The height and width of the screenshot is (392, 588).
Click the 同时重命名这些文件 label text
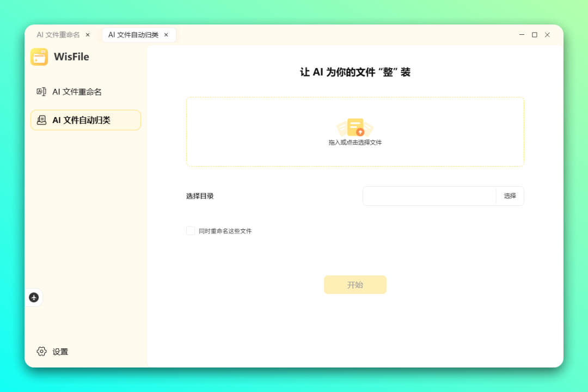225,231
